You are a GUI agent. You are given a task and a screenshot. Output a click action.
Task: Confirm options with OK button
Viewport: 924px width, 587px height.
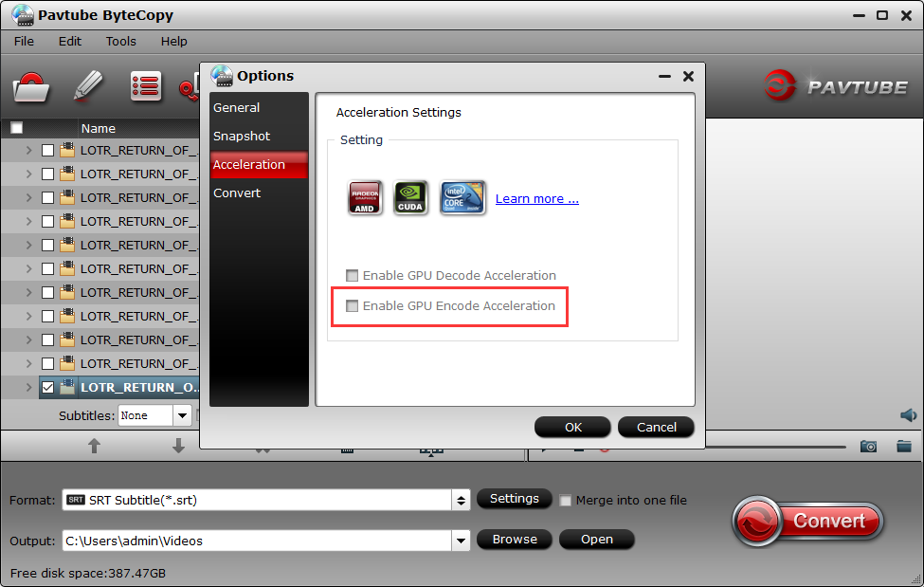[572, 427]
